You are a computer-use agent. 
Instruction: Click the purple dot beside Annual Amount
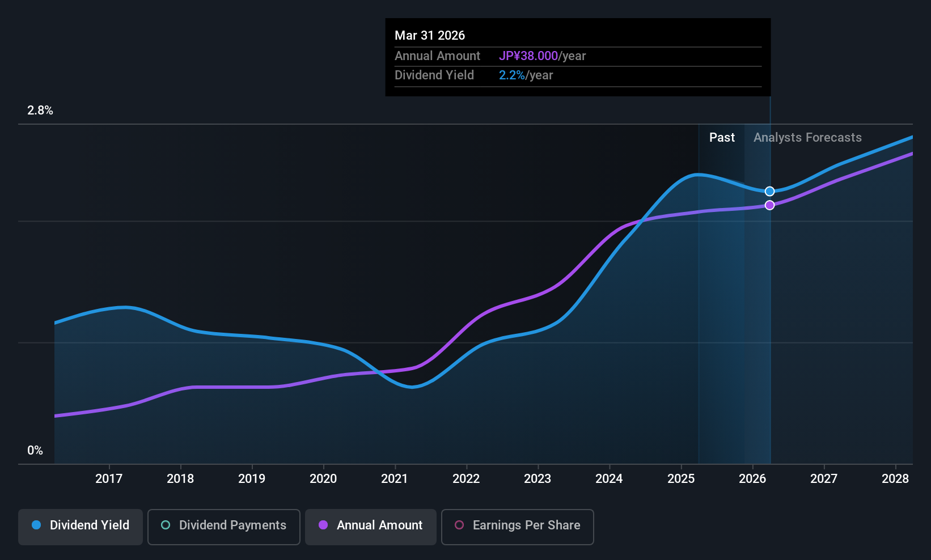tap(323, 525)
